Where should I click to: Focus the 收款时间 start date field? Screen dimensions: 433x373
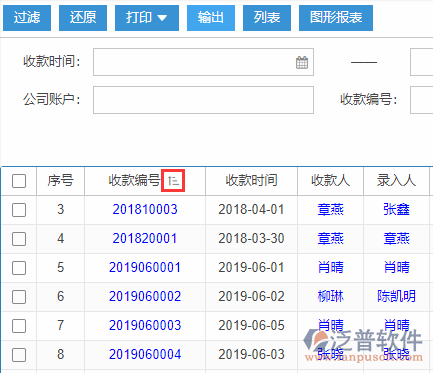203,62
